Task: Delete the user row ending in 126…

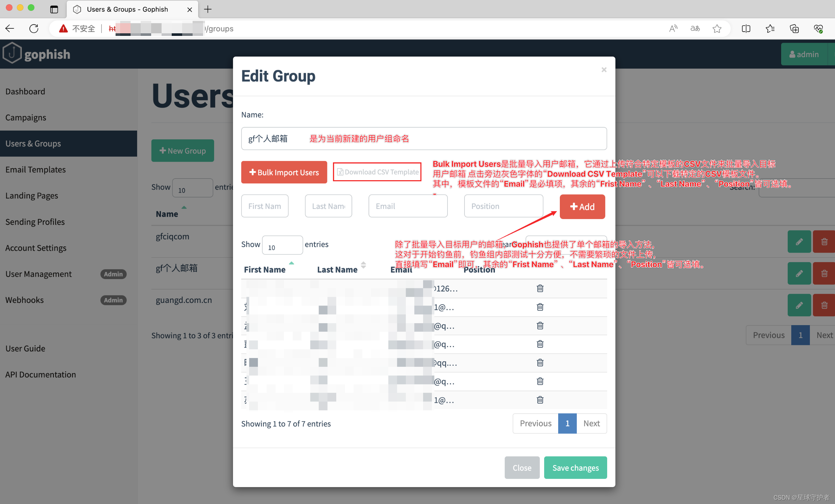Action: point(540,289)
